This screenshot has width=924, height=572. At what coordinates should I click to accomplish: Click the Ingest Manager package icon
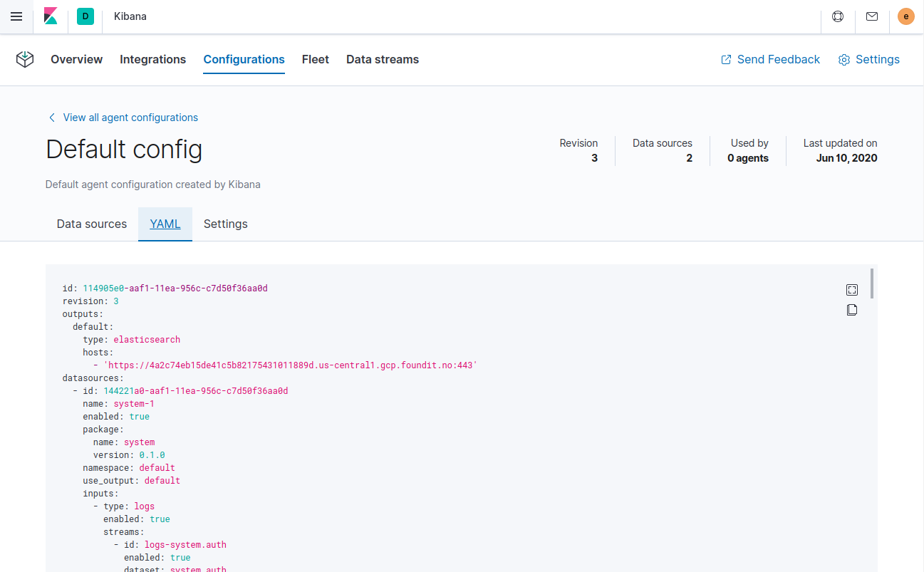[24, 60]
